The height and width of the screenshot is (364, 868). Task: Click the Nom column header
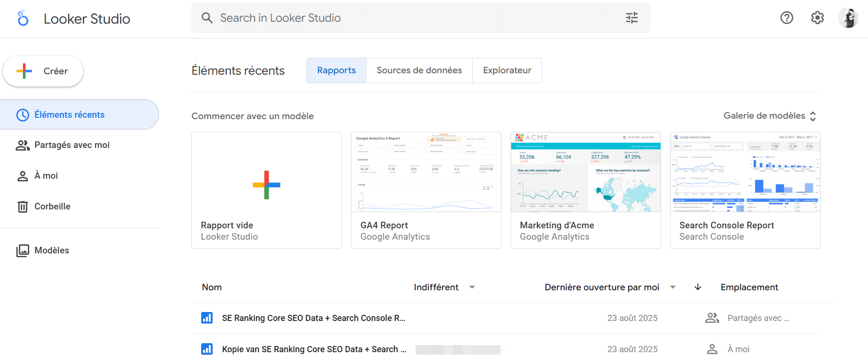tap(212, 287)
